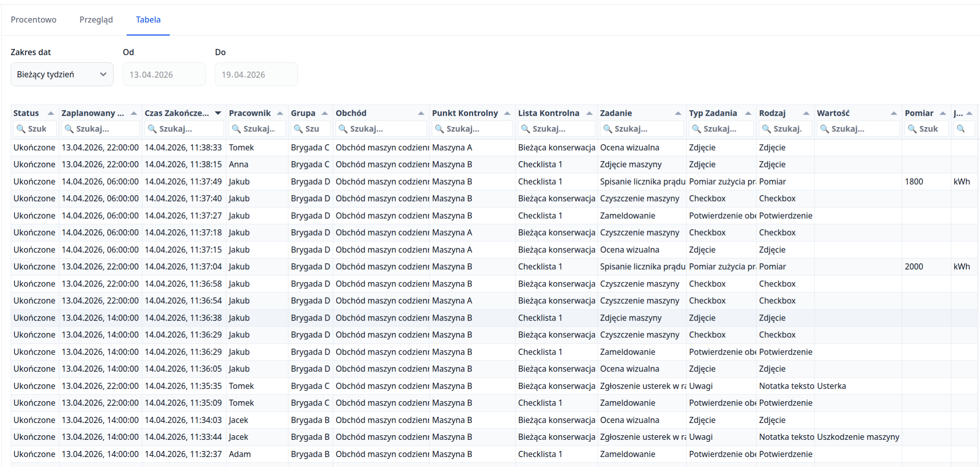Screen dimensions: 980x467
Task: Open the Przegląd tab
Action: click(96, 20)
